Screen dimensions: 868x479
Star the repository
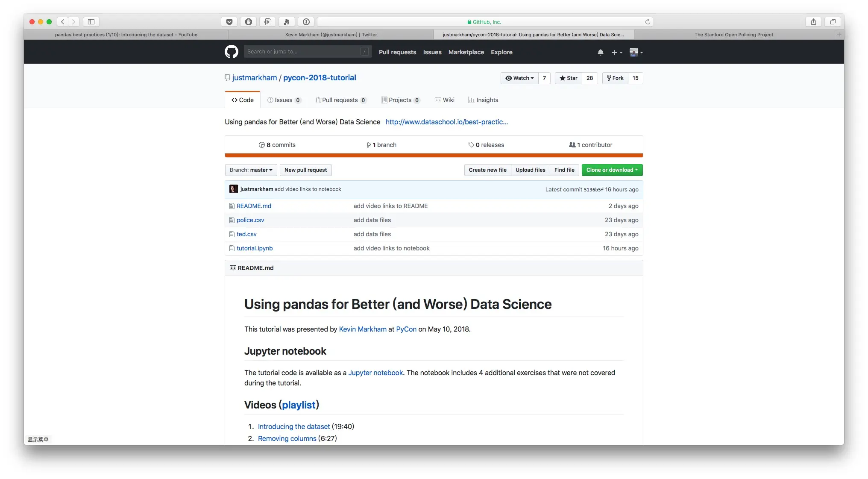[x=568, y=78]
